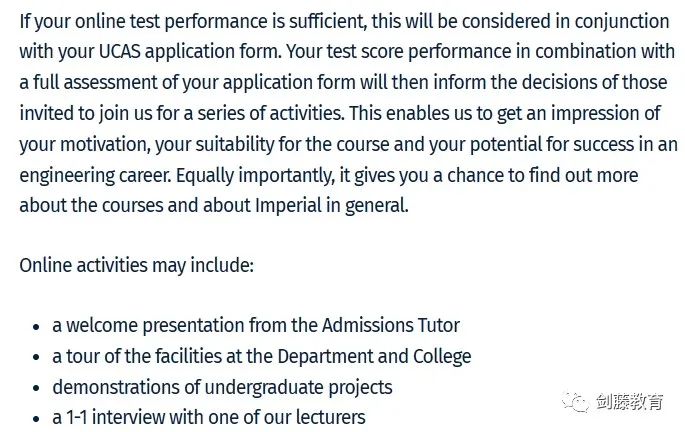
Task: Click the word 'Imperial' in the paragraph
Action: click(288, 206)
